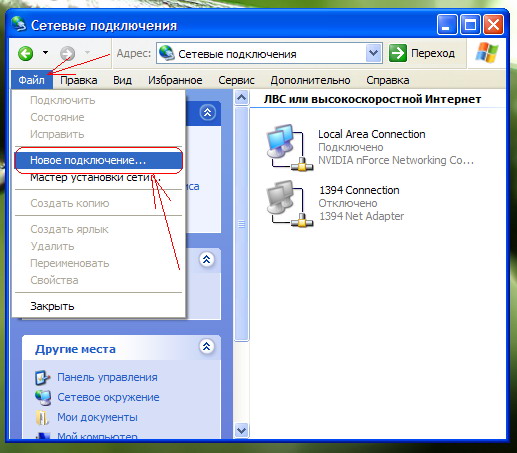Open the Сервис menu
Viewport: 517px width, 453px height.
[x=236, y=80]
